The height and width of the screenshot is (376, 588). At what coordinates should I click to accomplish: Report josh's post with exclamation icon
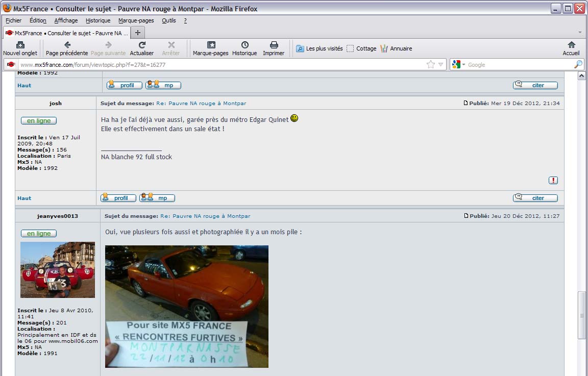click(x=553, y=180)
